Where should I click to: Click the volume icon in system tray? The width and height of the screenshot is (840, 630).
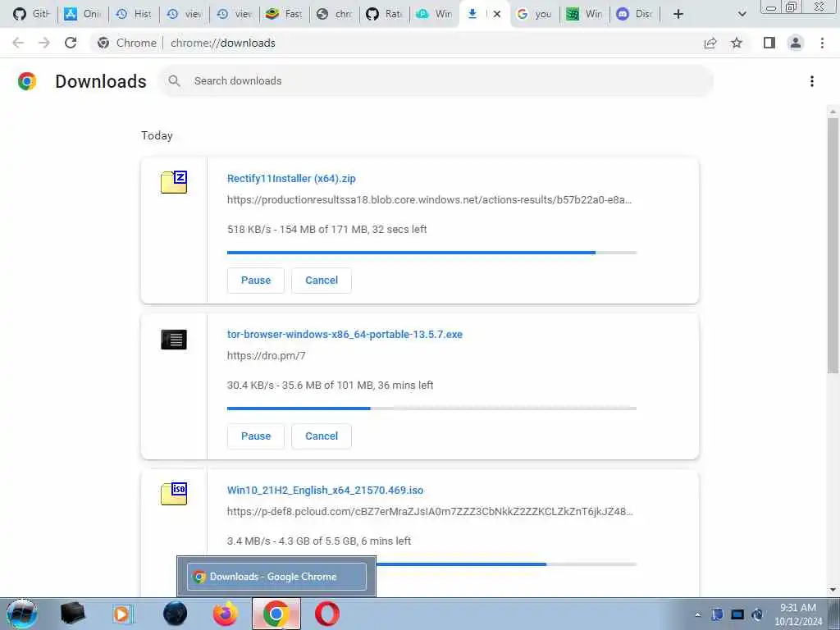coord(757,614)
